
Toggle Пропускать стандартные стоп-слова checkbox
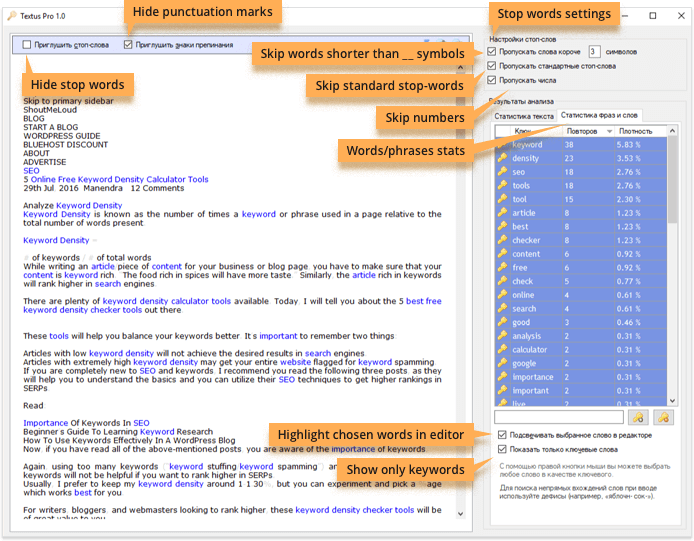491,66
